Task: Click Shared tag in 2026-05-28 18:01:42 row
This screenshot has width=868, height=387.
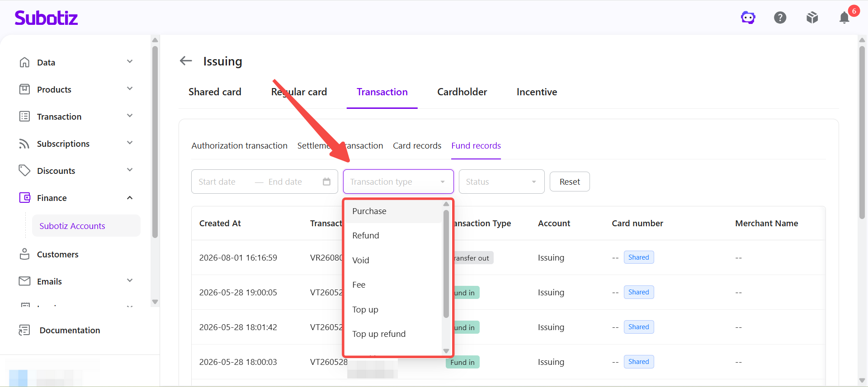Action: click(639, 327)
